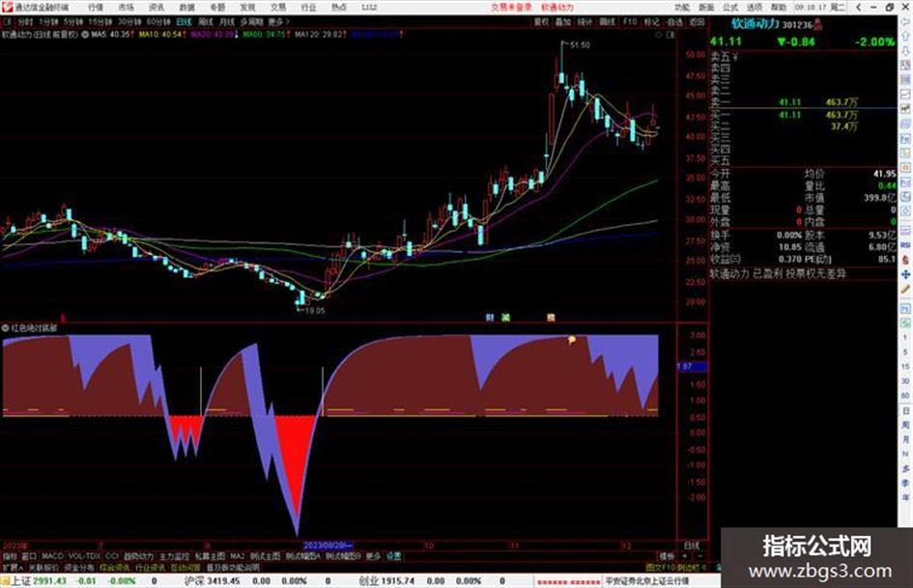Click the sheet icon left of 分时

point(8,21)
